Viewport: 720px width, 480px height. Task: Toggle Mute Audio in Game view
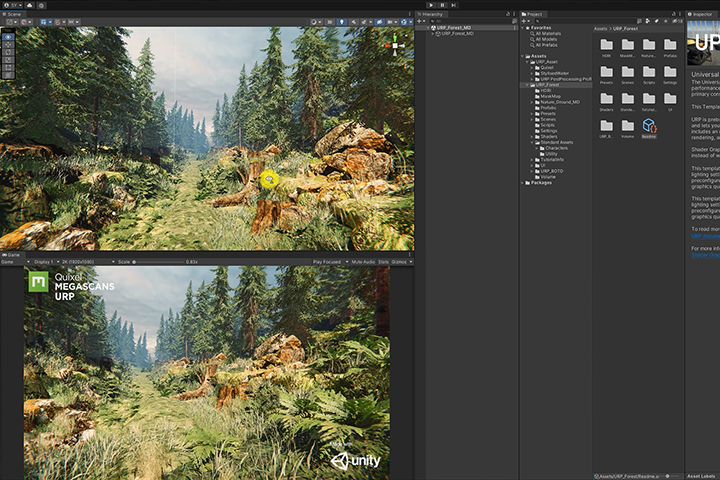[x=363, y=262]
